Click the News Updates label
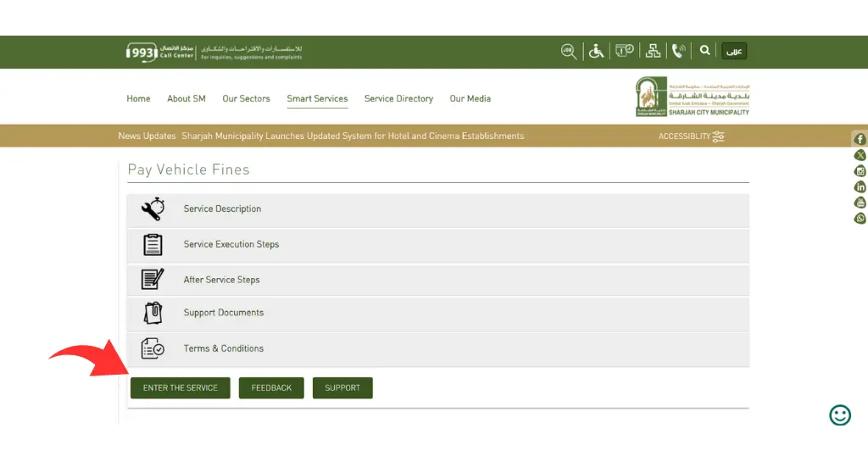Image resolution: width=868 pixels, height=473 pixels. point(147,136)
